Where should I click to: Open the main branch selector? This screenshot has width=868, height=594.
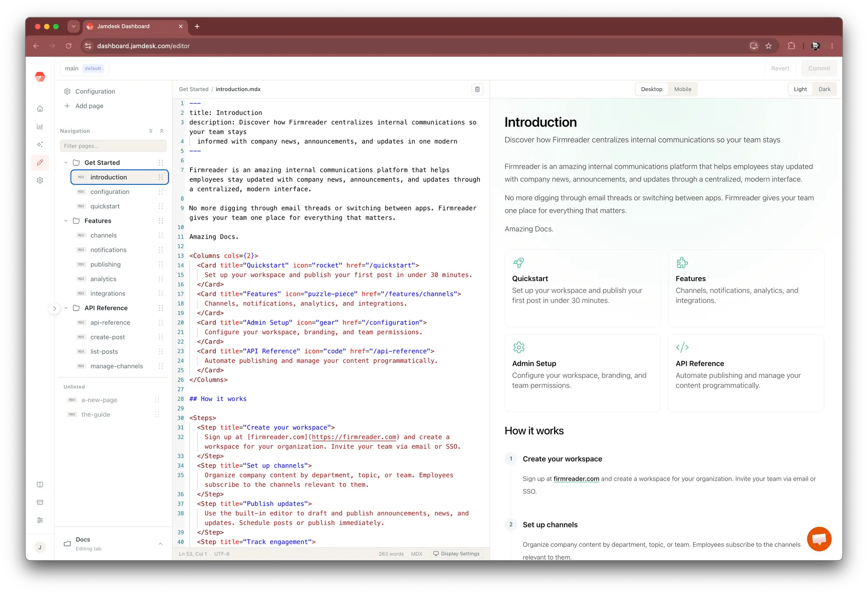pyautogui.click(x=84, y=68)
